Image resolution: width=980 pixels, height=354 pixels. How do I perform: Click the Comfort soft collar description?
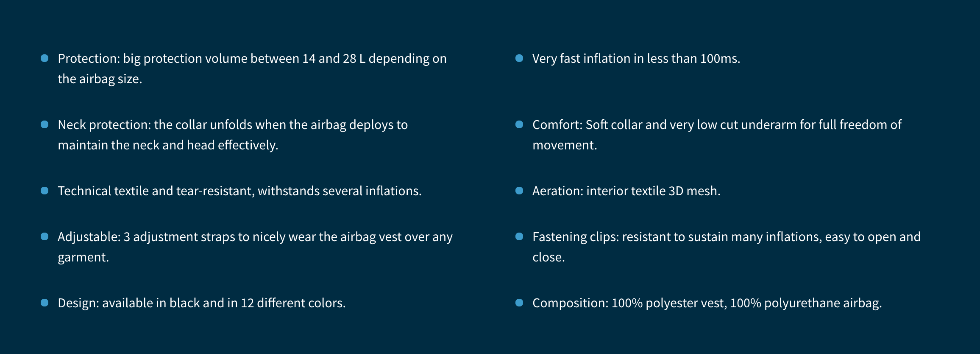pos(716,125)
